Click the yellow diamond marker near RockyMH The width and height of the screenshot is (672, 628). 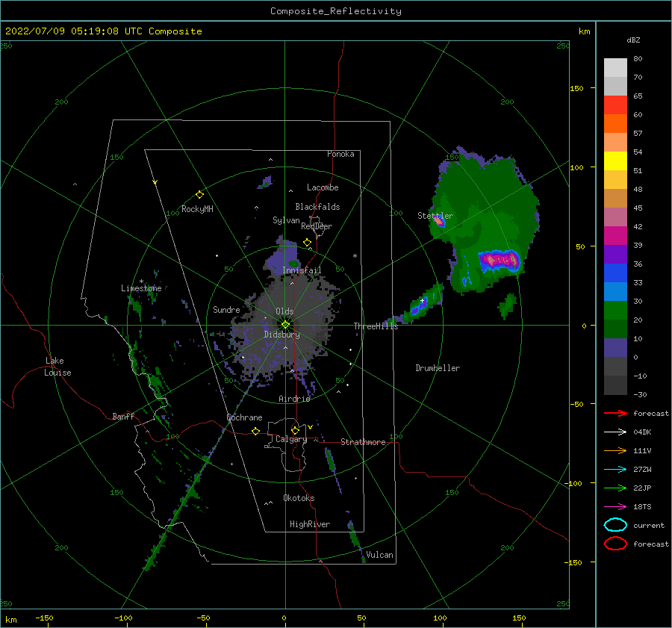199,195
